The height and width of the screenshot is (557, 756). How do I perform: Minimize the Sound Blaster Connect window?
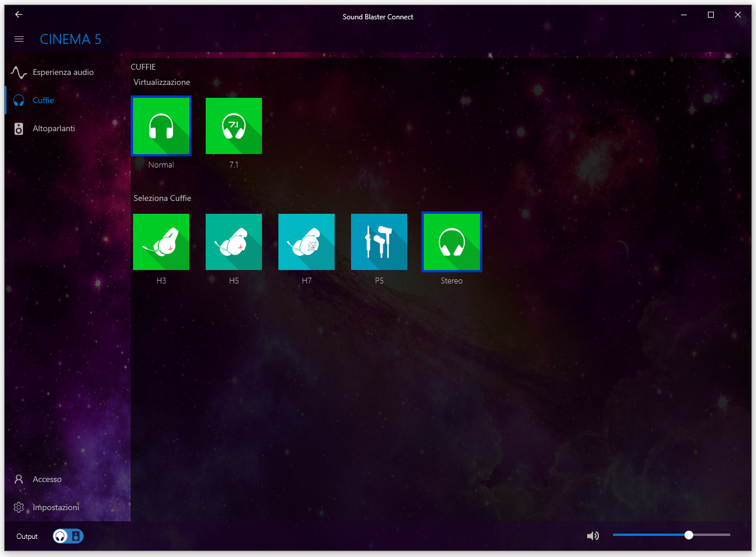point(684,15)
